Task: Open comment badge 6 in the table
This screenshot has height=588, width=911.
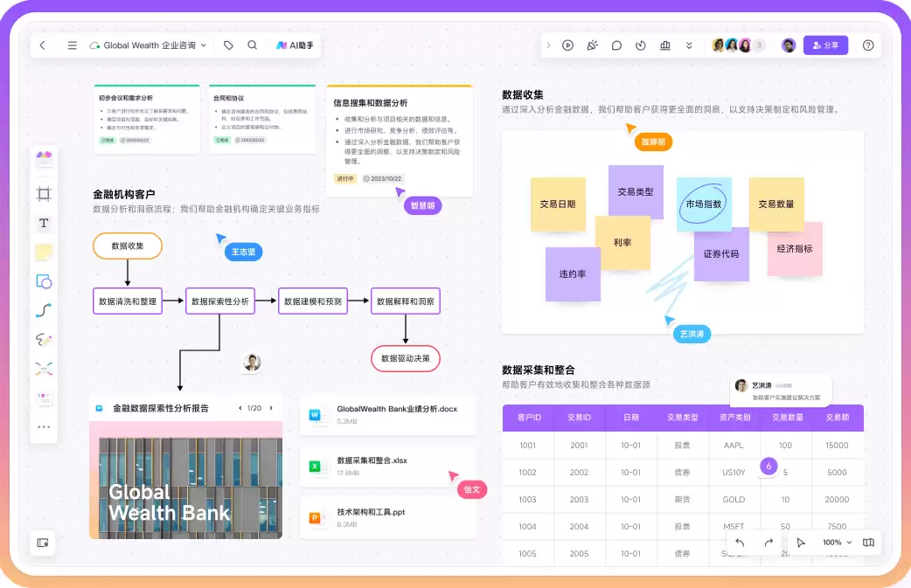Action: click(768, 466)
